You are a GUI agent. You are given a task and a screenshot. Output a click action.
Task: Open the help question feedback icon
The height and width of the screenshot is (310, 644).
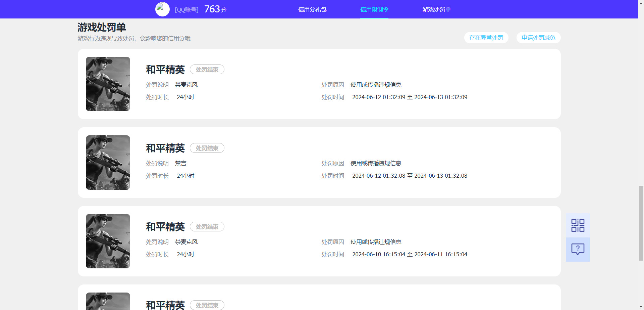tap(578, 250)
